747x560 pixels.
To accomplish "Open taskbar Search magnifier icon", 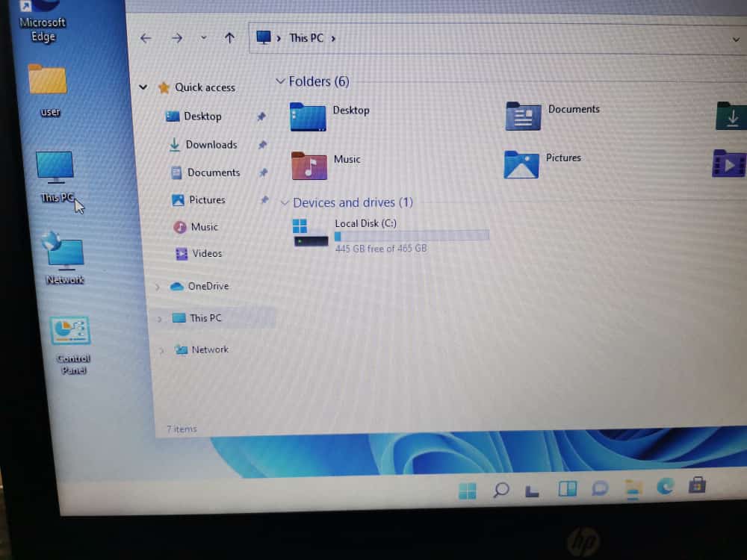I will (x=501, y=490).
